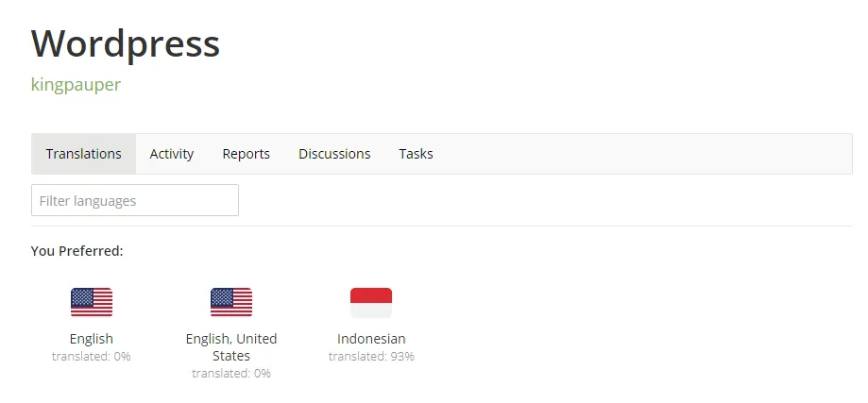Open the English, United States language
Viewport: 868px width, 403px height.
[231, 346]
